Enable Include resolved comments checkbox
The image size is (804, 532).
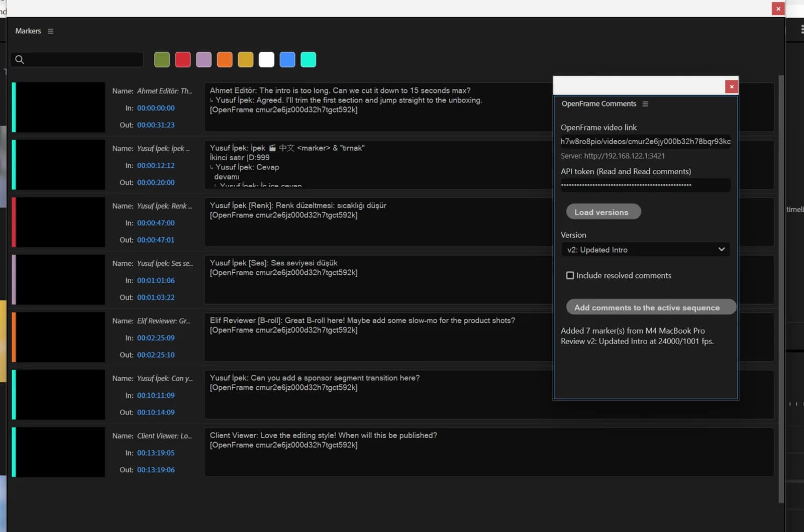pos(570,275)
